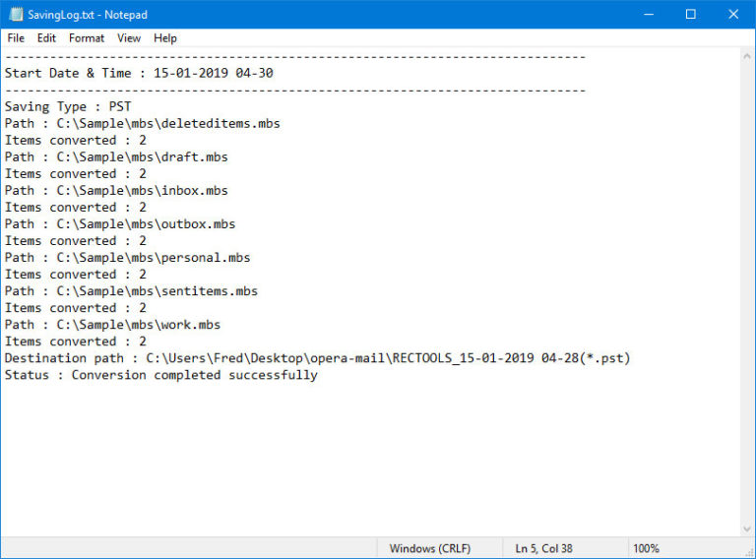Click the sentitems.mbs path line

click(131, 291)
